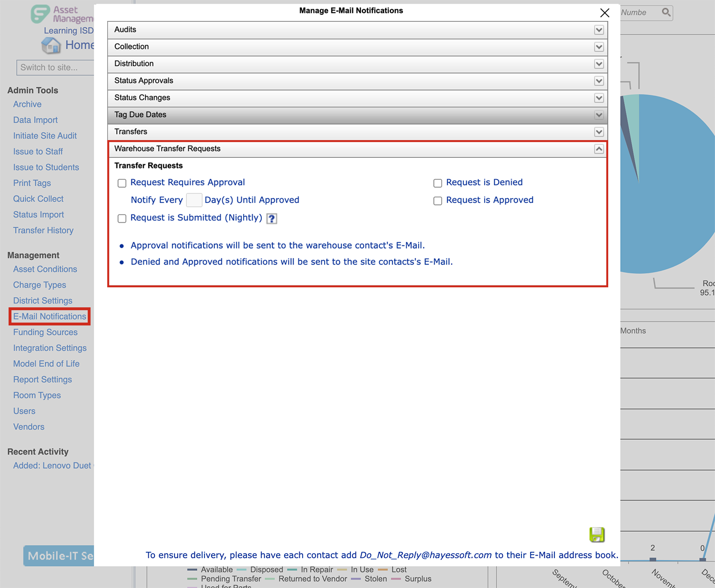Viewport: 715px width, 588px height.
Task: Open Asset Conditions
Action: point(45,269)
